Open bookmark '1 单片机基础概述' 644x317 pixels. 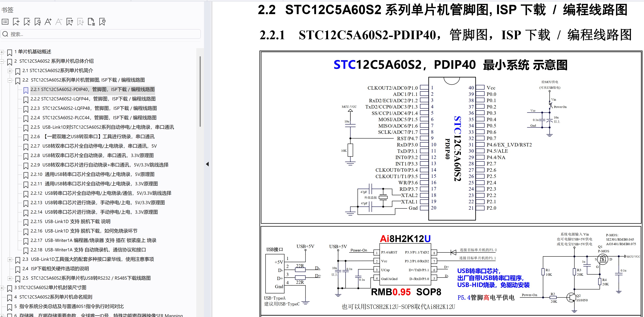(32, 52)
